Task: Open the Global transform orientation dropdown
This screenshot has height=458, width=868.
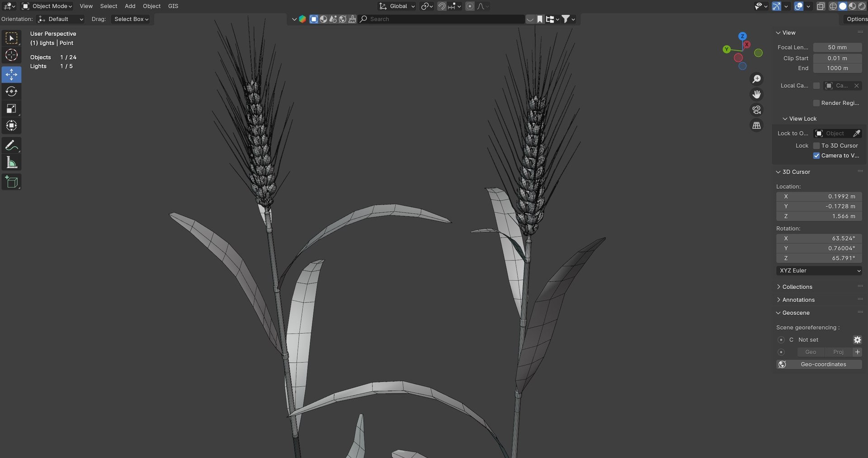Action: click(x=397, y=6)
